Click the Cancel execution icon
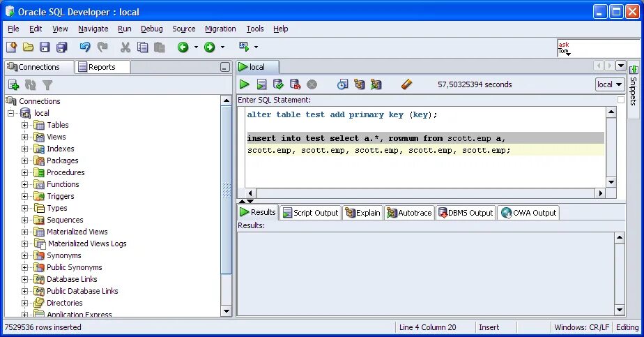Viewport: 644px width, 337px height. click(312, 84)
